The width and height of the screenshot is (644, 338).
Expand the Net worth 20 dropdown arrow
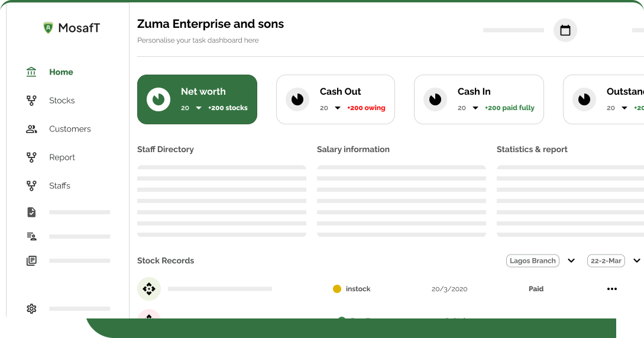199,108
